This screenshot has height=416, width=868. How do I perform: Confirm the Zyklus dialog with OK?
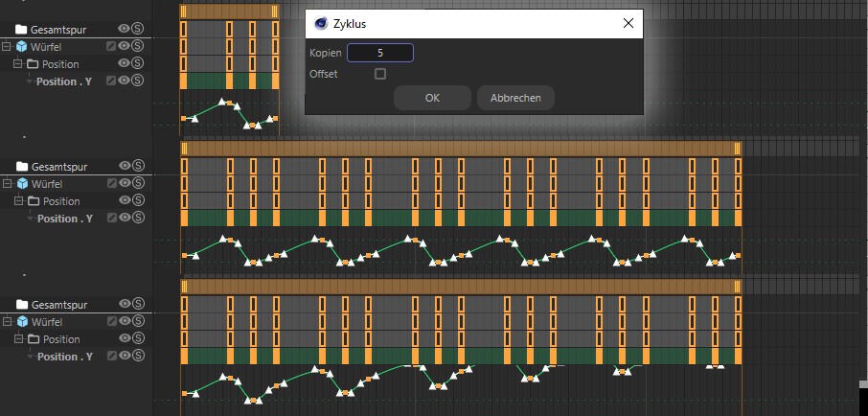click(x=432, y=98)
